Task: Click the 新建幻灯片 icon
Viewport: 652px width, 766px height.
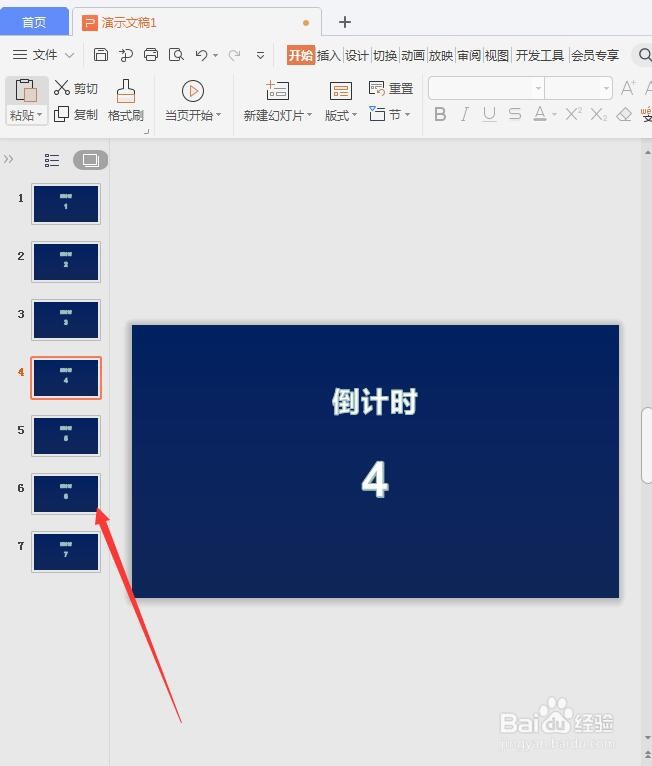Action: tap(277, 91)
